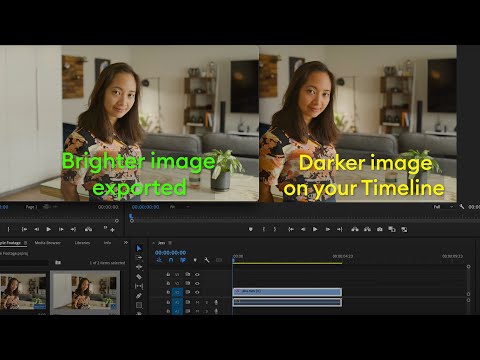Click the Extract button in Program monitor
The image size is (480, 360).
coord(367,229)
